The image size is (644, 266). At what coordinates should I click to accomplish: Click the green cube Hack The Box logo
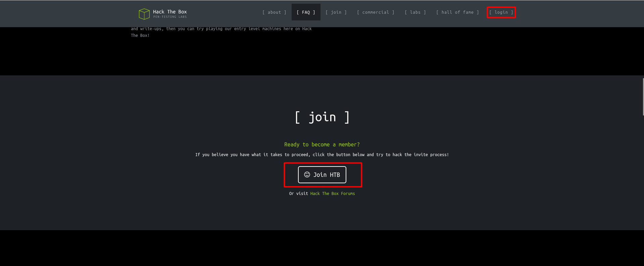(144, 14)
